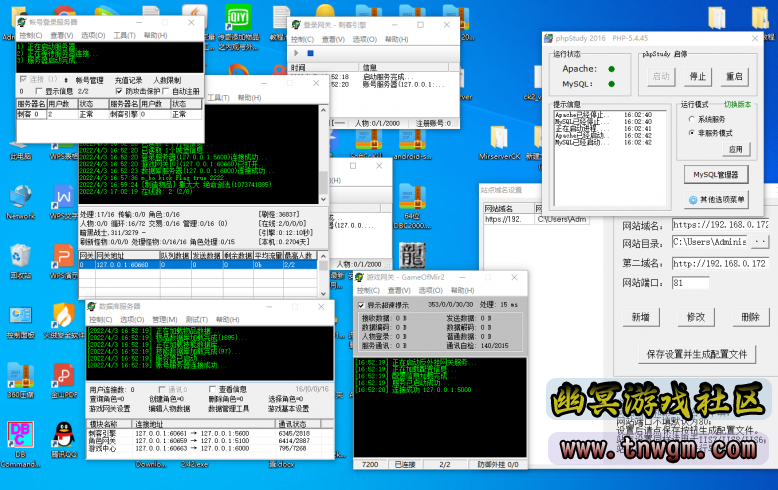The height and width of the screenshot is (490, 778).
Task: Click the 网站域名 input field
Action: tap(720, 225)
